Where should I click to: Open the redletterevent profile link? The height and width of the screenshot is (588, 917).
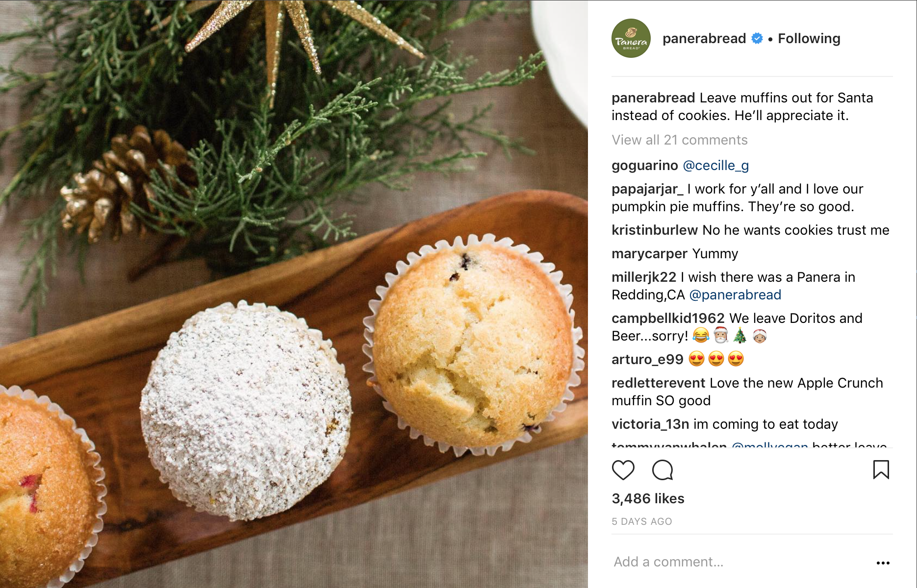point(658,383)
